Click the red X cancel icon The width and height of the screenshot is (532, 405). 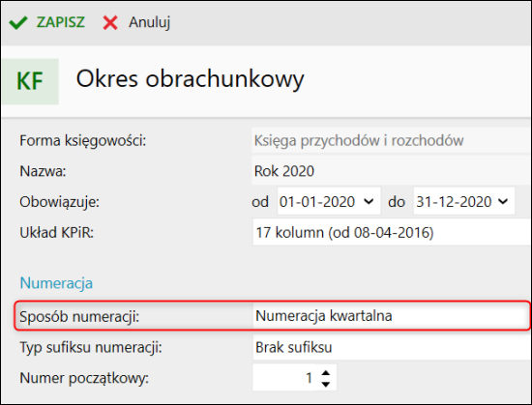110,22
